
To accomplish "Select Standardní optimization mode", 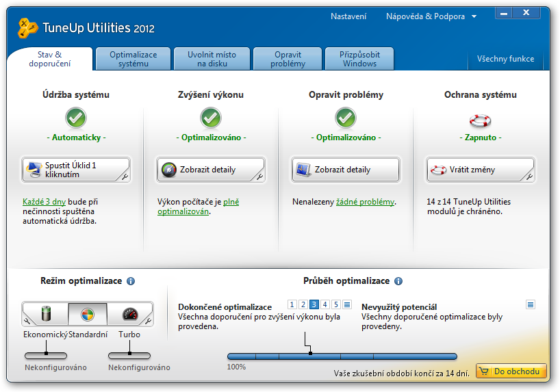I will 88,314.
